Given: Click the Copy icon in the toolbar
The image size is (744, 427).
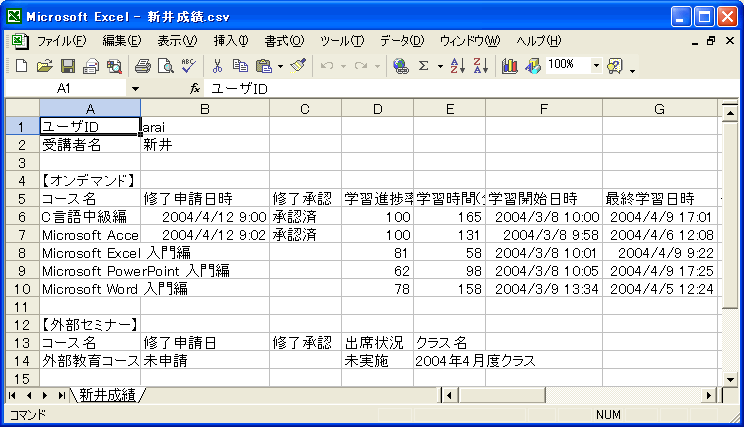Looking at the screenshot, I should pyautogui.click(x=241, y=66).
